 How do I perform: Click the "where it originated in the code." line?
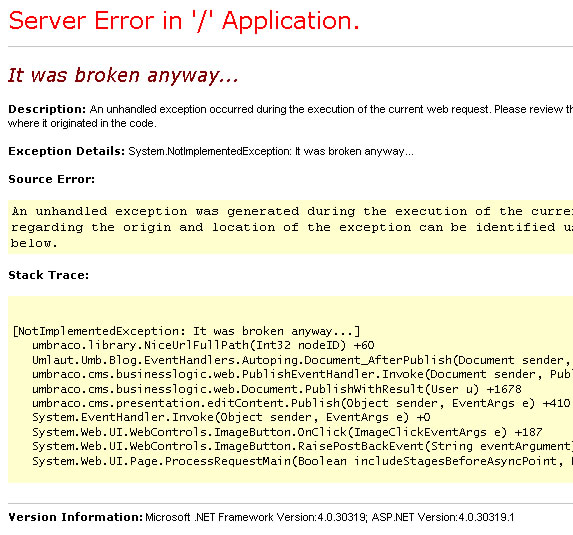tap(82, 124)
